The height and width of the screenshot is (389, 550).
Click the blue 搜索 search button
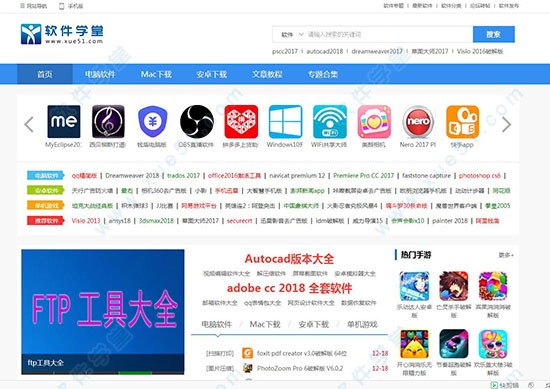coord(494,34)
